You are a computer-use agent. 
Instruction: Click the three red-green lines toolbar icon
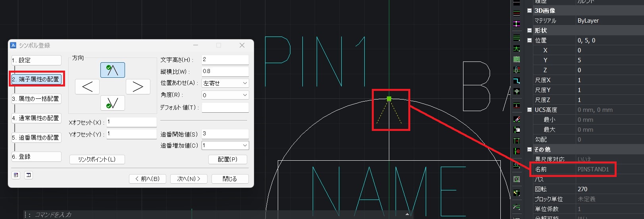(x=517, y=13)
